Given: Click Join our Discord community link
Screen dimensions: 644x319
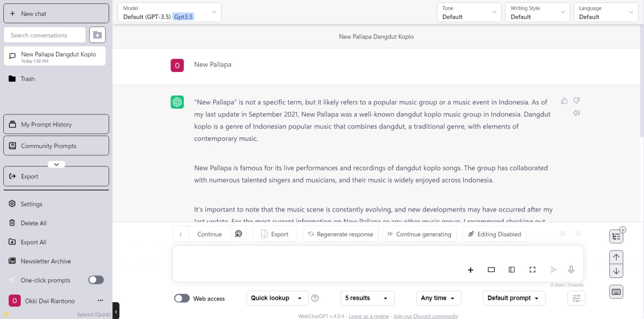Looking at the screenshot, I should click(425, 316).
